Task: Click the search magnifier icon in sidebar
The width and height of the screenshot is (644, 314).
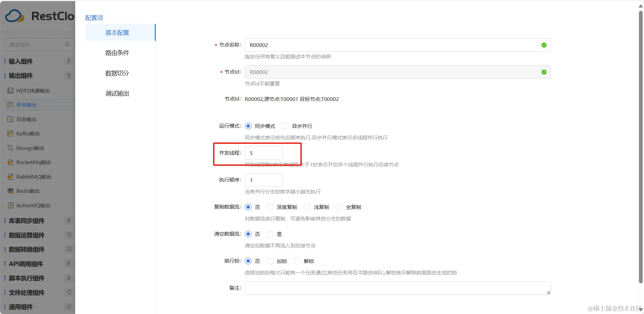Action: [x=67, y=45]
